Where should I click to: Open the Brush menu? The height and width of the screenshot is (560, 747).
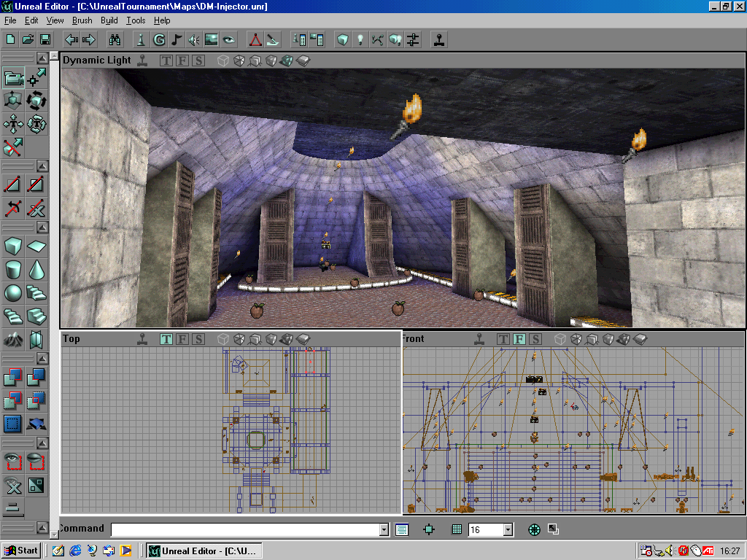pos(82,20)
